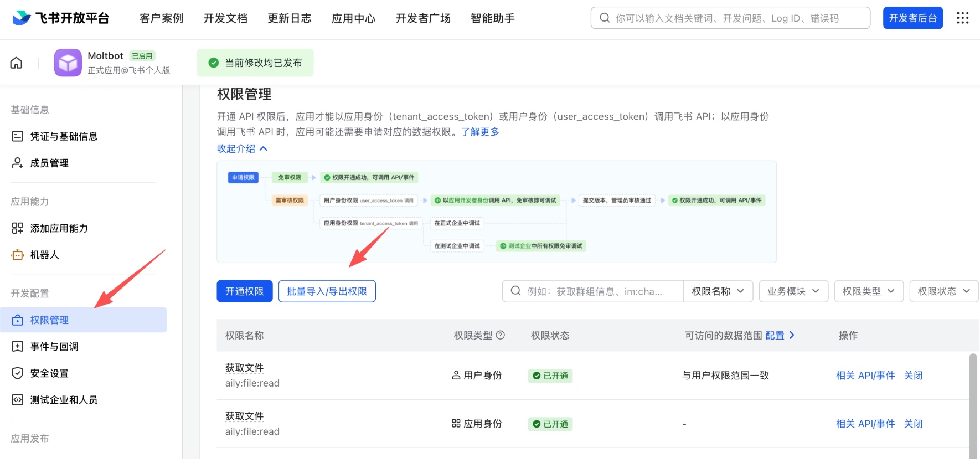
Task: Open 开发文档 in top navigation
Action: click(x=225, y=18)
